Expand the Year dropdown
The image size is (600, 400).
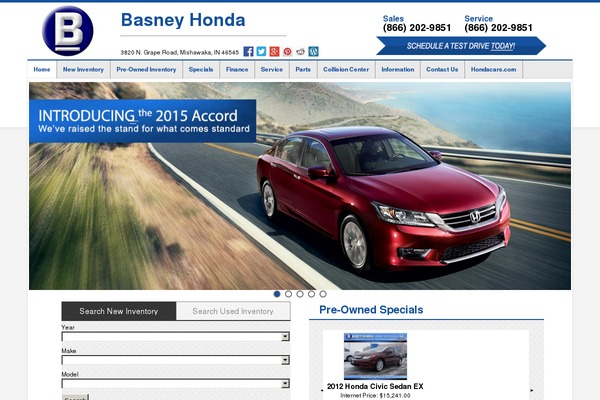tap(176, 336)
